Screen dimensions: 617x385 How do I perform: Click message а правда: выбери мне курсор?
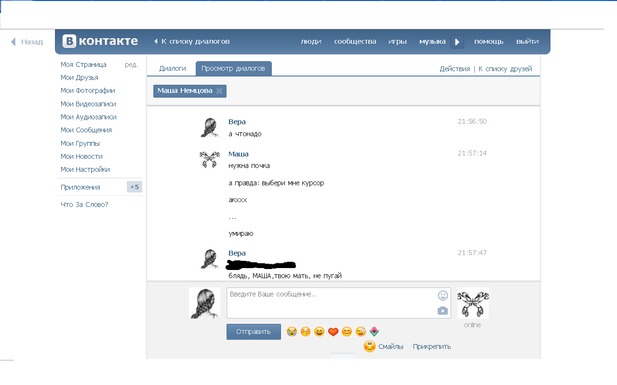click(276, 183)
